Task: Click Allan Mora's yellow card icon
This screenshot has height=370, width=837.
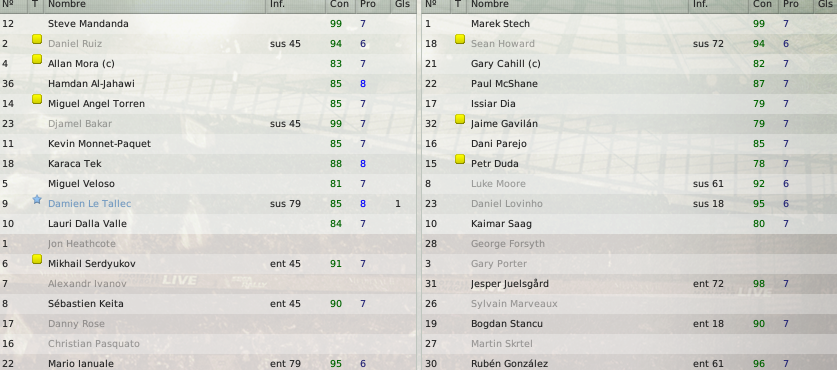Action: [37, 59]
